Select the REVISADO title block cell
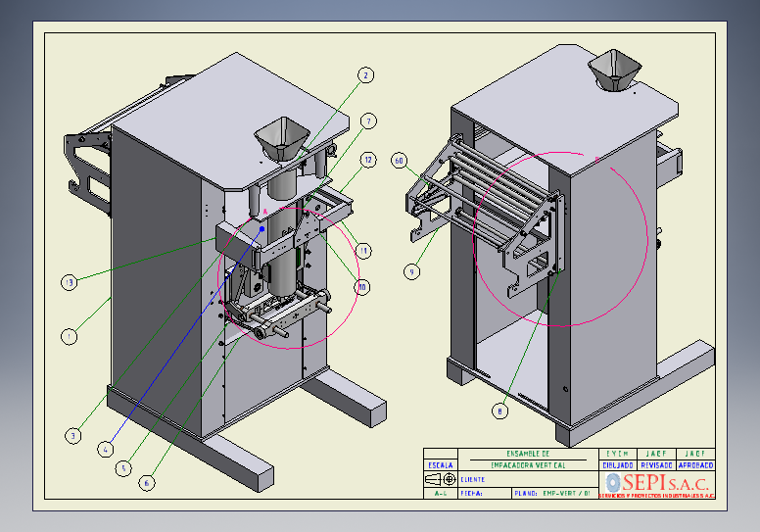Screen dimensions: 760x532 656,465
